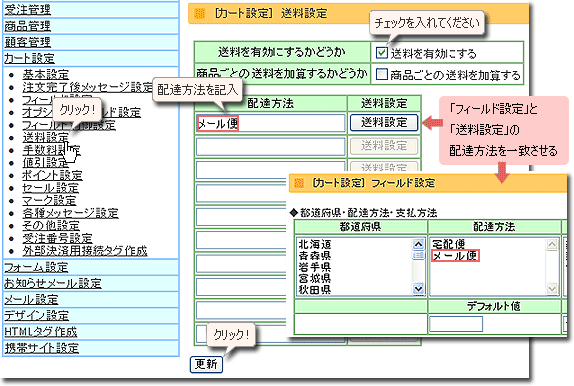Viewport: 574px width, 386px height.
Task: Open the 送料設定 link in sidebar
Action: click(45, 137)
